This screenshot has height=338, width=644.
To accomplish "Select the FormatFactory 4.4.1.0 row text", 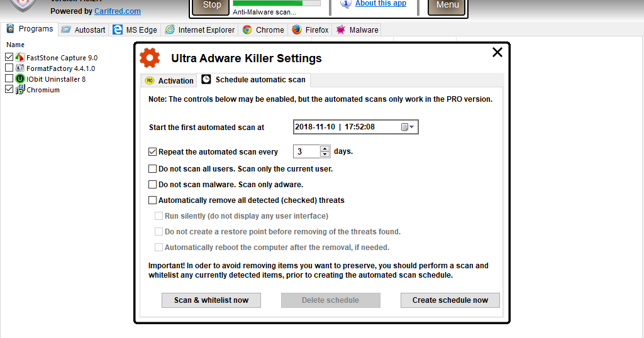I will (61, 68).
